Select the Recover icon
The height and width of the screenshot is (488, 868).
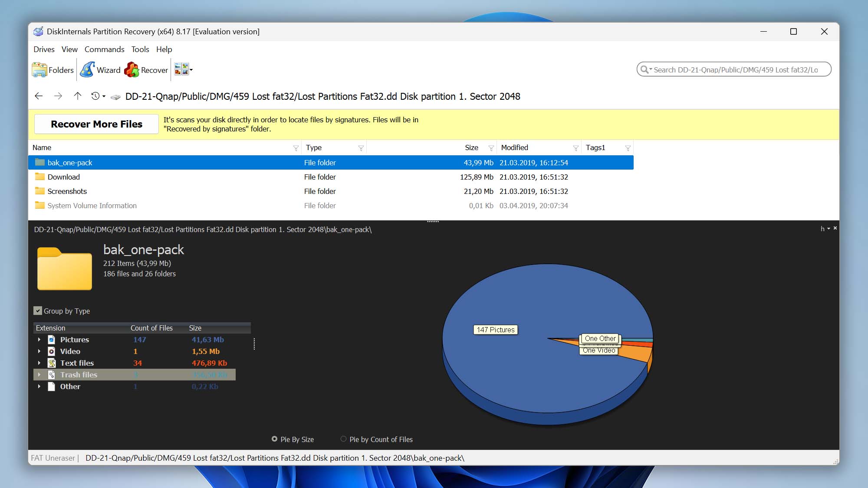coord(132,69)
